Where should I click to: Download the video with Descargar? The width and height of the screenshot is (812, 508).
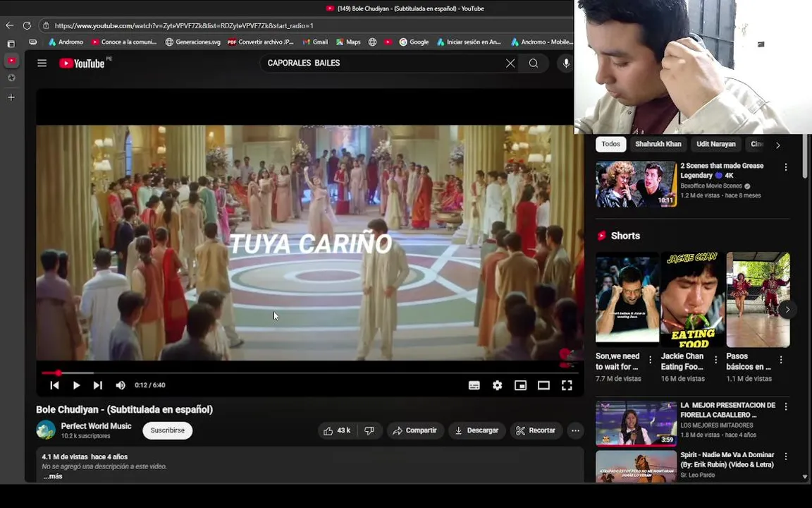tap(476, 430)
